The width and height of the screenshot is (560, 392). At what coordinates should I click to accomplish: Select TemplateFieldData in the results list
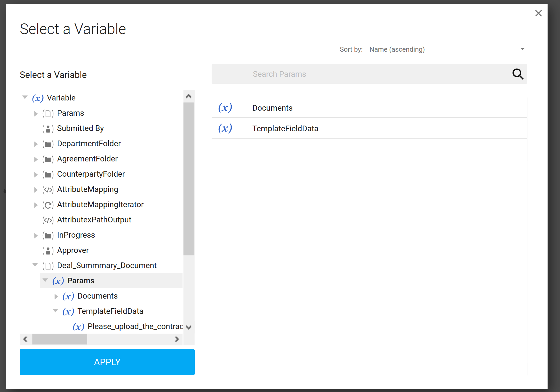click(x=369, y=128)
